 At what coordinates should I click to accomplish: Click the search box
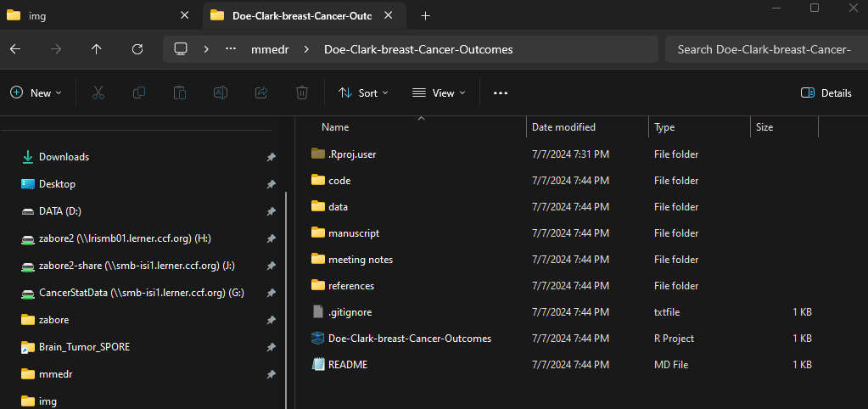click(766, 49)
